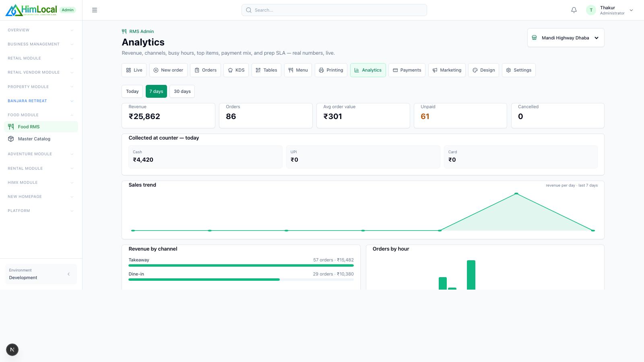Click the Food RMS fork-knife icon
This screenshot has height=362, width=644.
tap(11, 127)
